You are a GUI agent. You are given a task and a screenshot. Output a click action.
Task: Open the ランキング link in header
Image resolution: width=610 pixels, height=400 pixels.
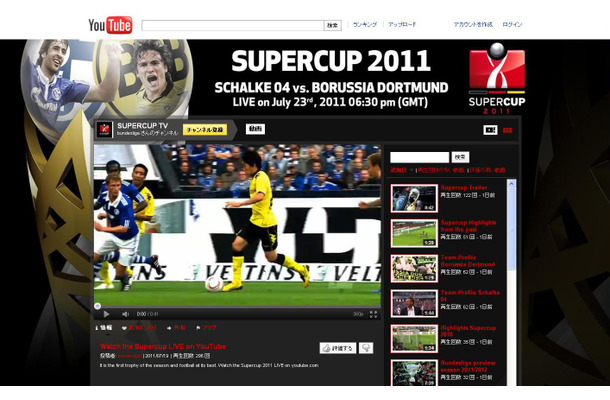(x=365, y=24)
